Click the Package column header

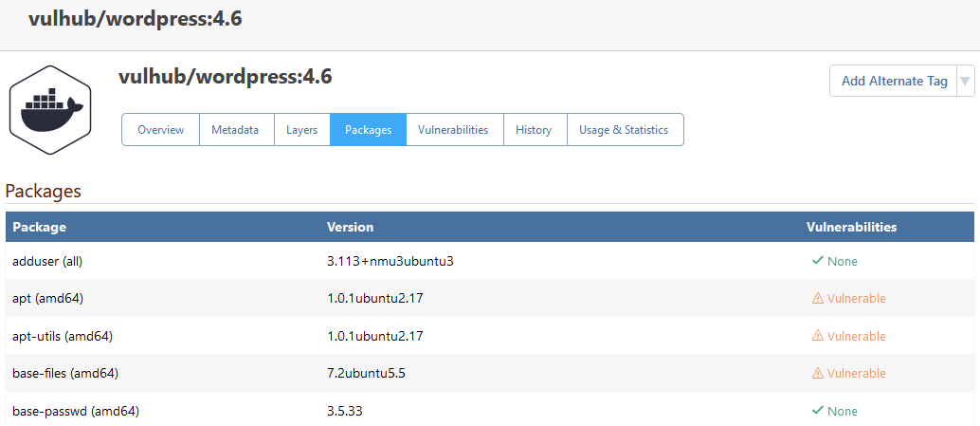[x=40, y=227]
